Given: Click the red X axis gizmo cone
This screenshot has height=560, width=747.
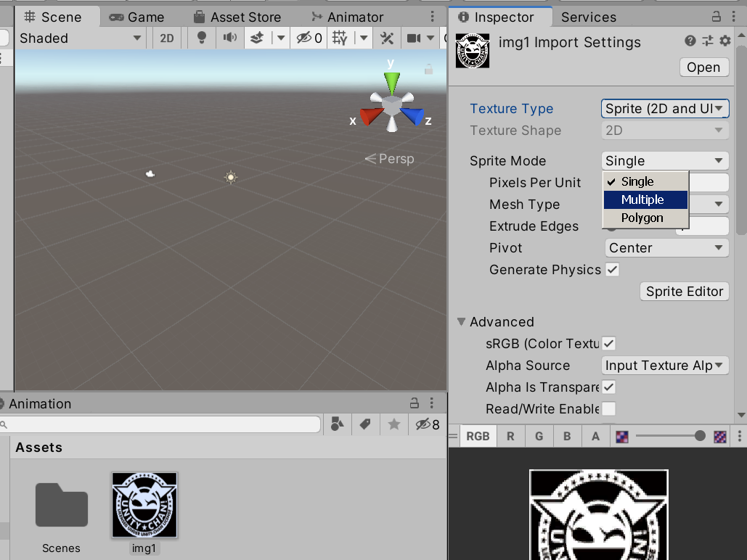Looking at the screenshot, I should click(x=372, y=116).
